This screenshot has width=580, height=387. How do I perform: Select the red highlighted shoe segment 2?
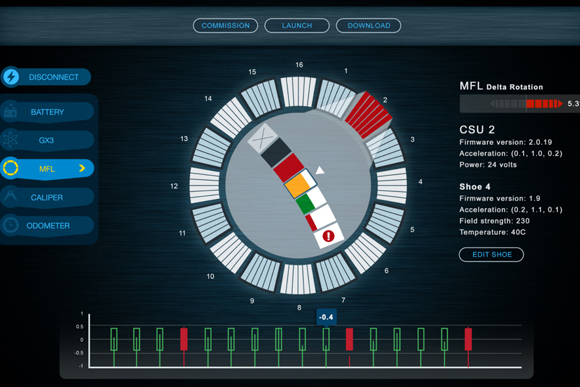[x=368, y=115]
